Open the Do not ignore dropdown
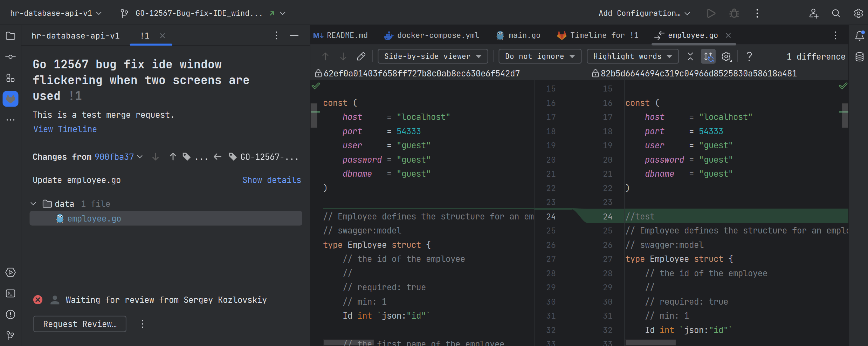868x346 pixels. point(540,56)
